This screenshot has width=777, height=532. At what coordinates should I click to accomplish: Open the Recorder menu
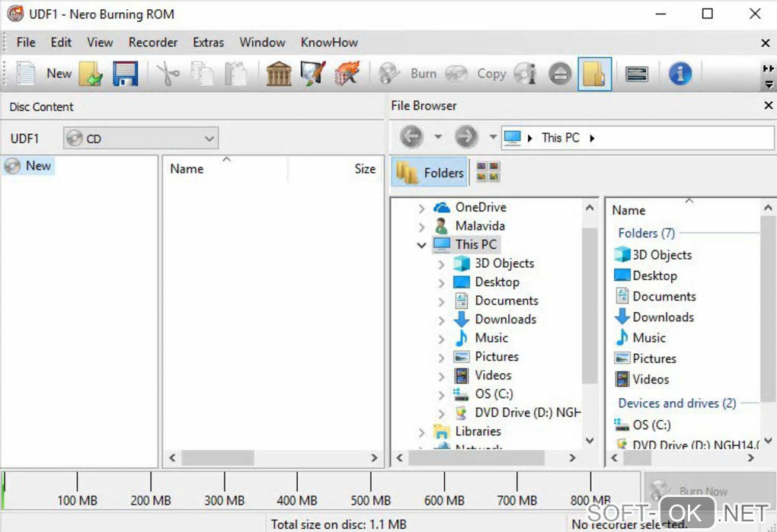[x=152, y=43]
